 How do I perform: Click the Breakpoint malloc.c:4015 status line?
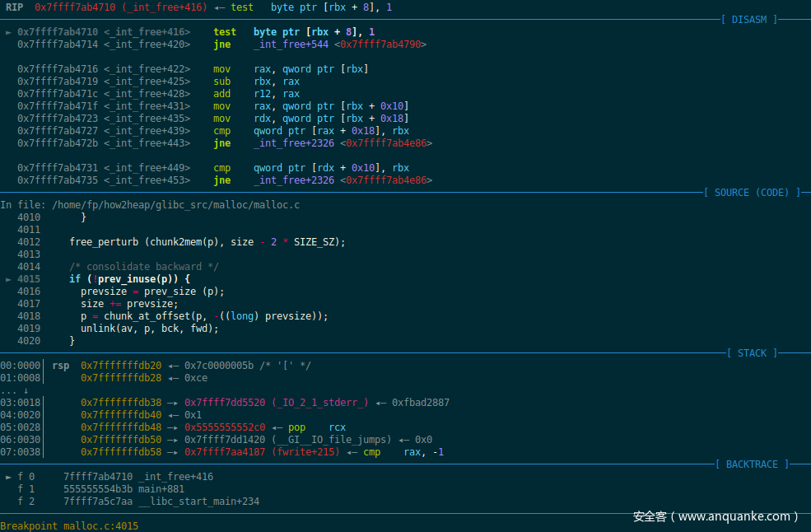69,525
